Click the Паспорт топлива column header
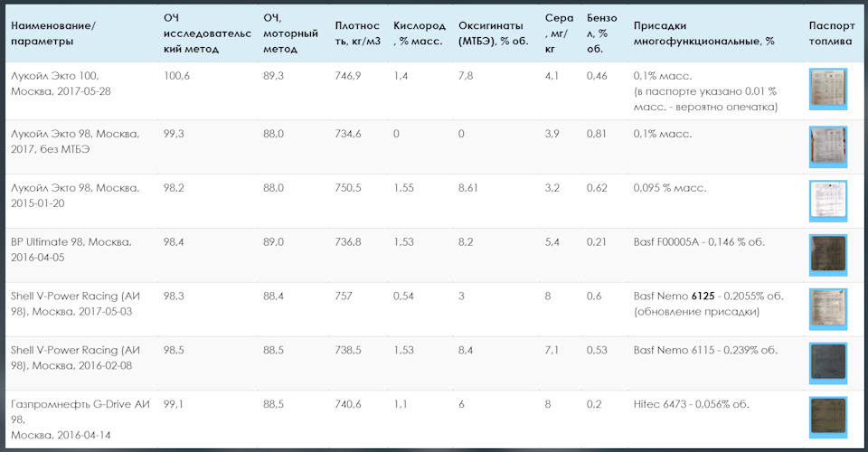This screenshot has height=452, width=868. click(x=832, y=33)
